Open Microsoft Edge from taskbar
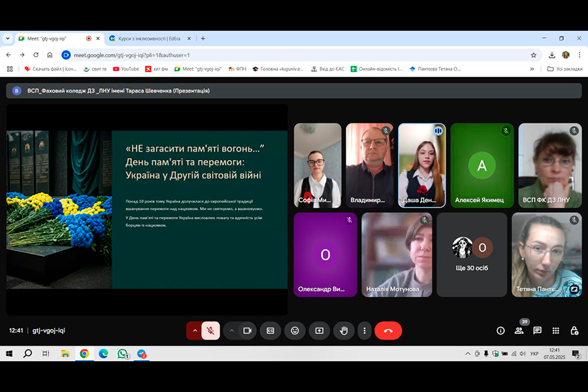This screenshot has width=588, height=392. pos(103,353)
